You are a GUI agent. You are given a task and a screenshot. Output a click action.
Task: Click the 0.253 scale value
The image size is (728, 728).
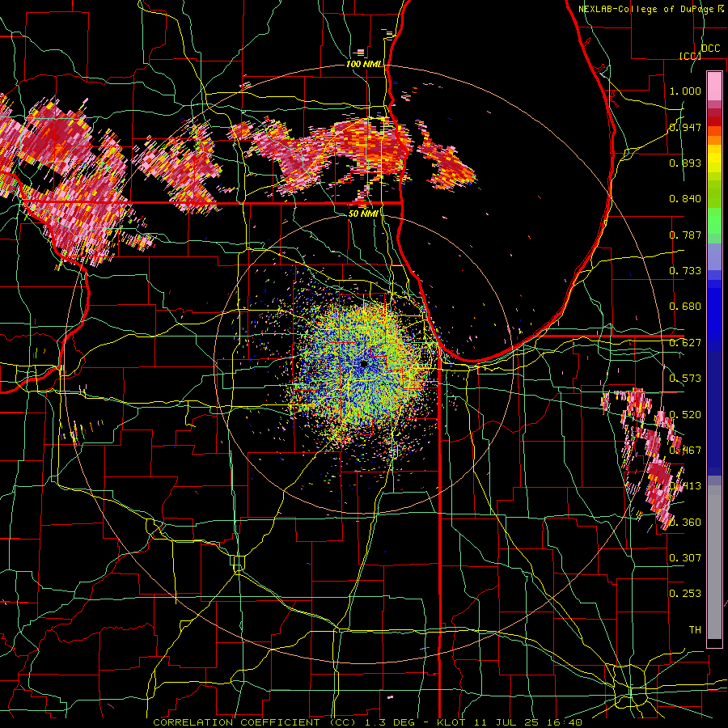(x=685, y=594)
